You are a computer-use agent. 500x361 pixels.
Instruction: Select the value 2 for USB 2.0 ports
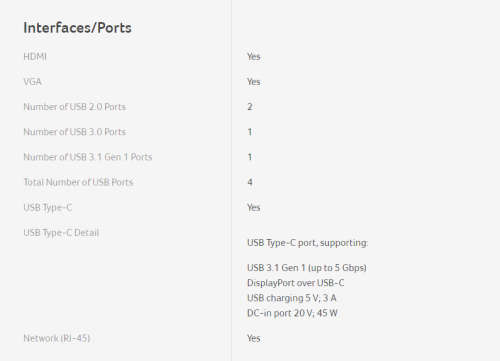coord(250,107)
